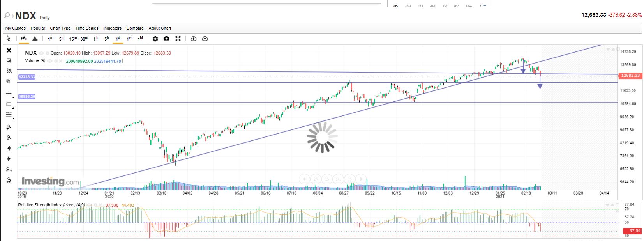Toggle visibility eye of NDX series
The image size is (644, 241).
41,53
